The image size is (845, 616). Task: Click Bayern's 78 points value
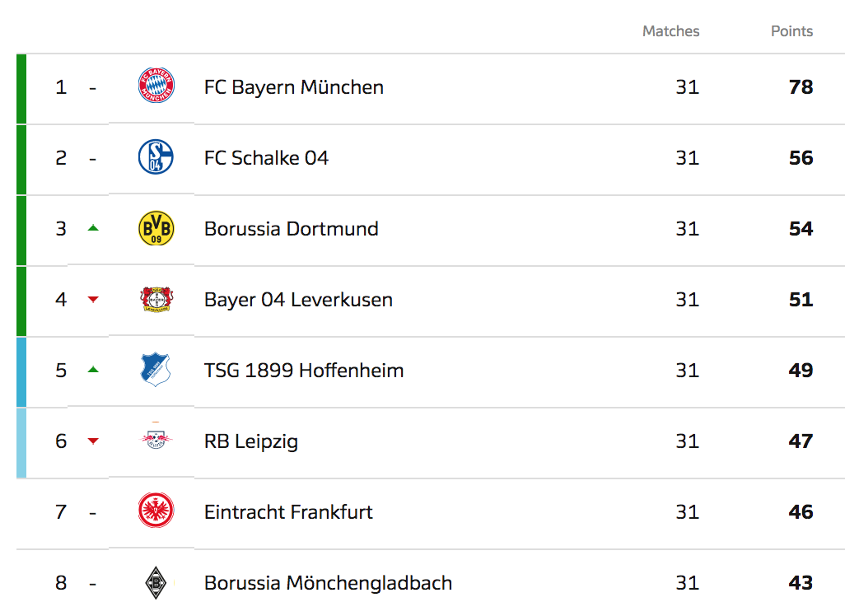tap(801, 87)
